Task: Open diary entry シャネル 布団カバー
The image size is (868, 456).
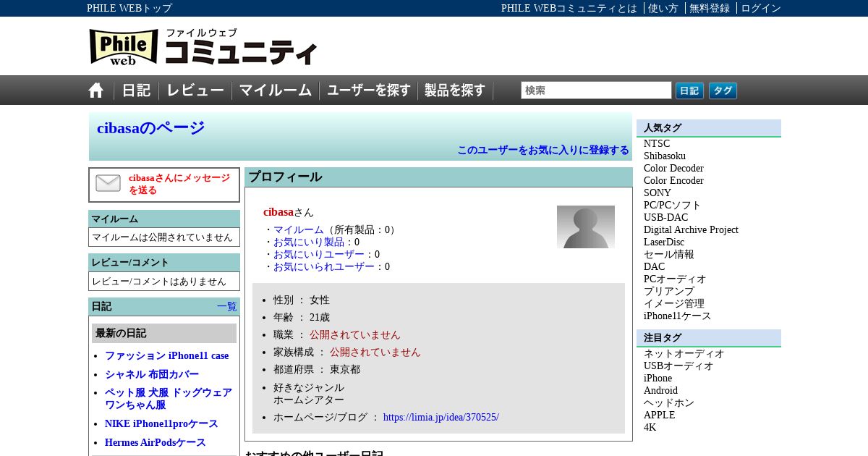Action: [152, 374]
